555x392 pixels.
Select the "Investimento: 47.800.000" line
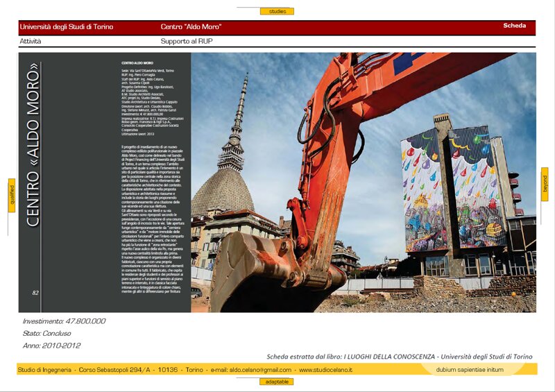(x=64, y=321)
